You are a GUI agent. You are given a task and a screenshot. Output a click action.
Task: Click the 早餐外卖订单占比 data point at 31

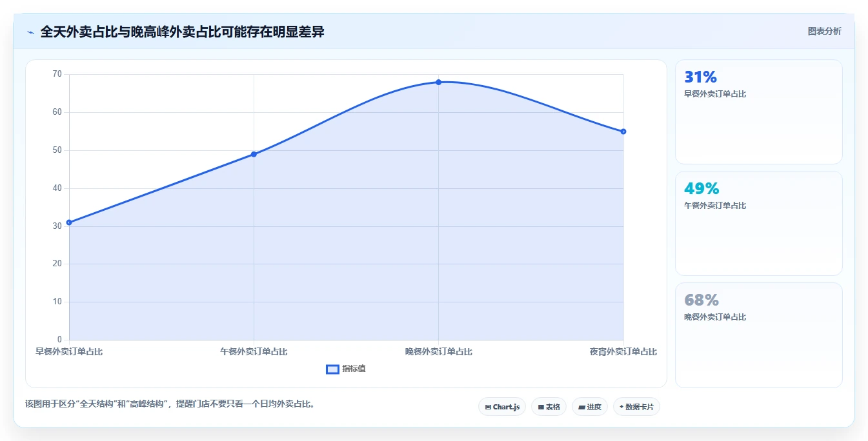pyautogui.click(x=69, y=222)
